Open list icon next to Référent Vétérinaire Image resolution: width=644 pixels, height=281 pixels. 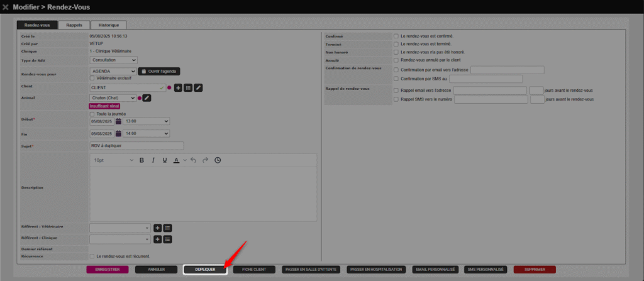click(168, 228)
